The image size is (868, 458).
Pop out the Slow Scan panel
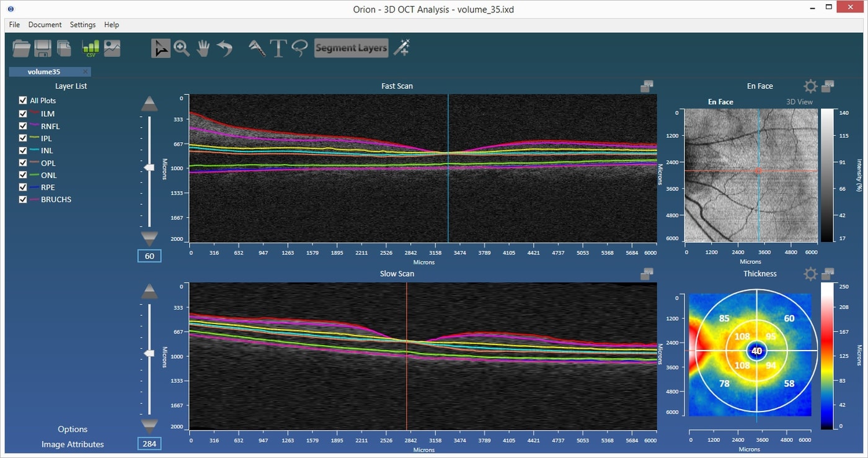tap(647, 274)
